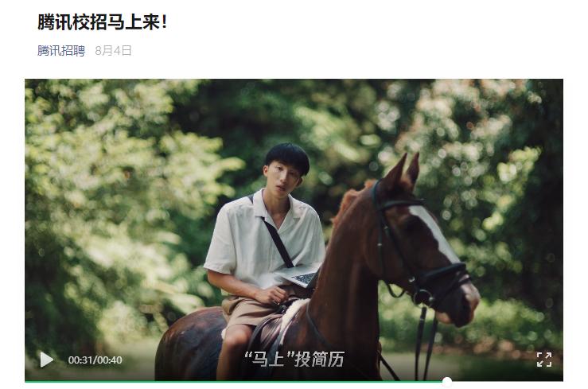
Task: Click the hanging reins below the horse's head
Action: [x=426, y=343]
